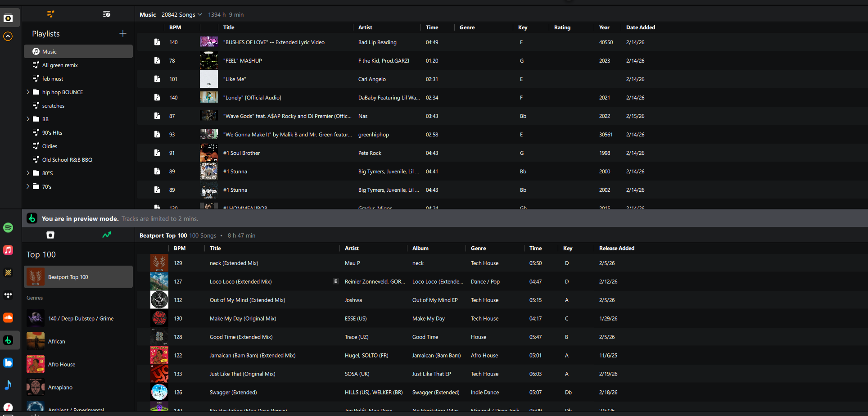Expand the BB folder arrow

(28, 119)
